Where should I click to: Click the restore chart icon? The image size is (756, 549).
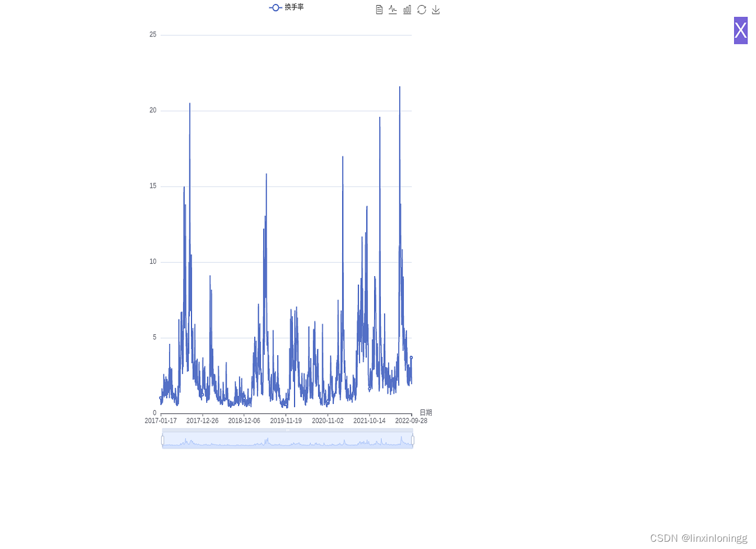pos(422,10)
